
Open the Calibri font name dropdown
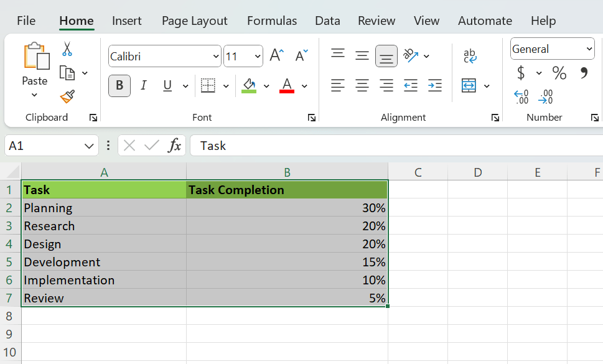point(216,57)
